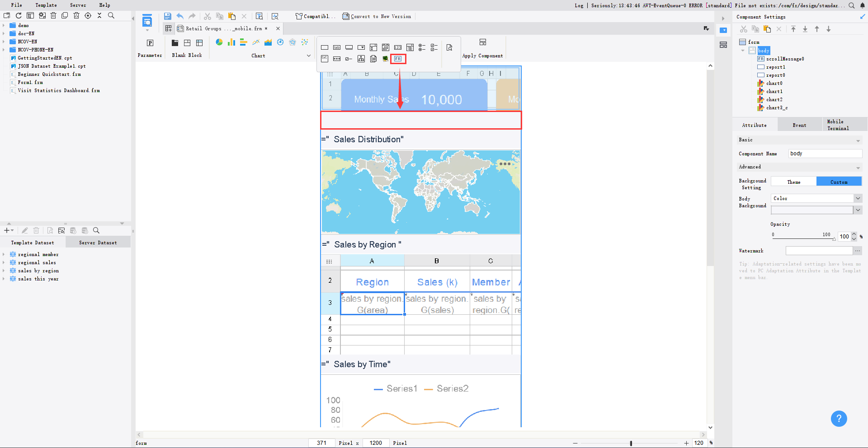Click the paste icon in the main toolbar
This screenshot has width=868, height=448.
232,16
